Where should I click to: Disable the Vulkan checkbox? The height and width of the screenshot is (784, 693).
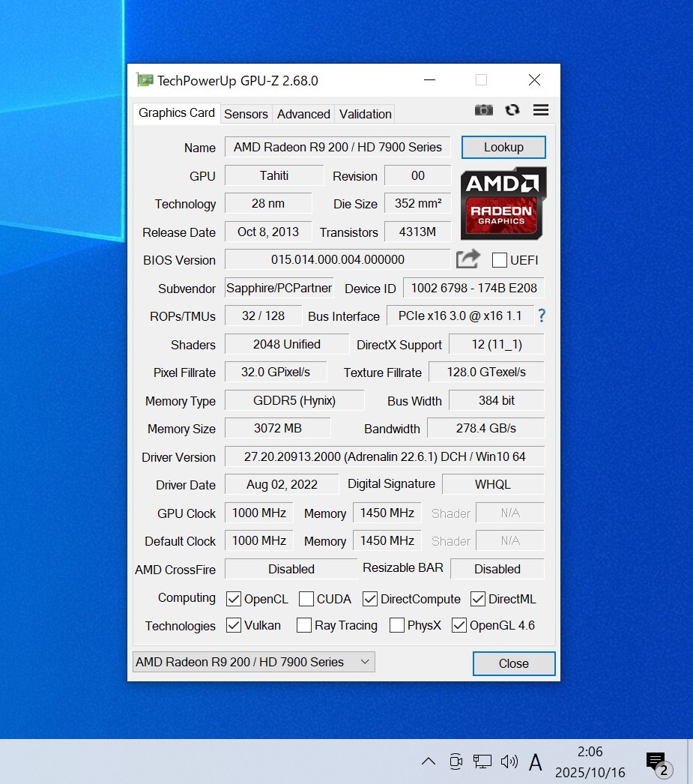234,625
